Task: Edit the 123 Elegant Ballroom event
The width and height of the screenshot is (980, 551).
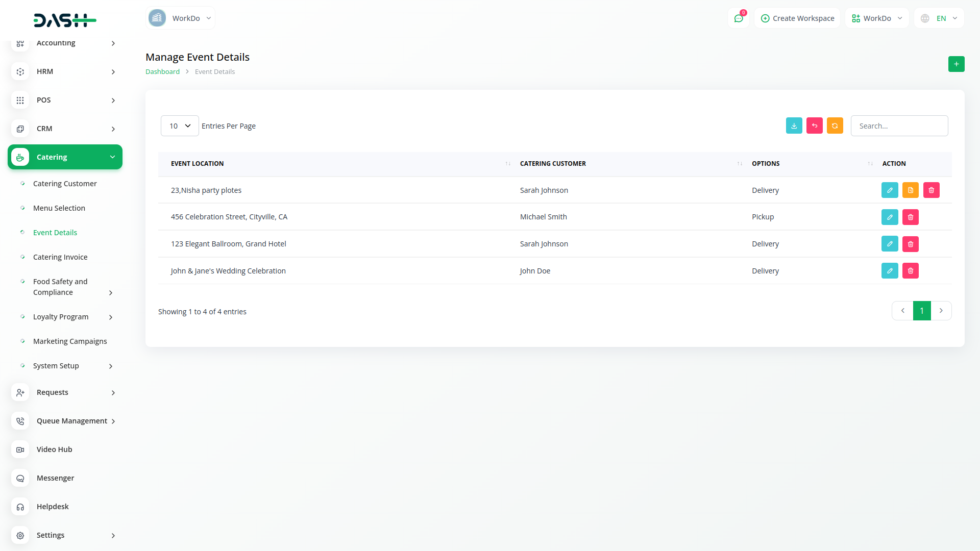Action: [889, 244]
